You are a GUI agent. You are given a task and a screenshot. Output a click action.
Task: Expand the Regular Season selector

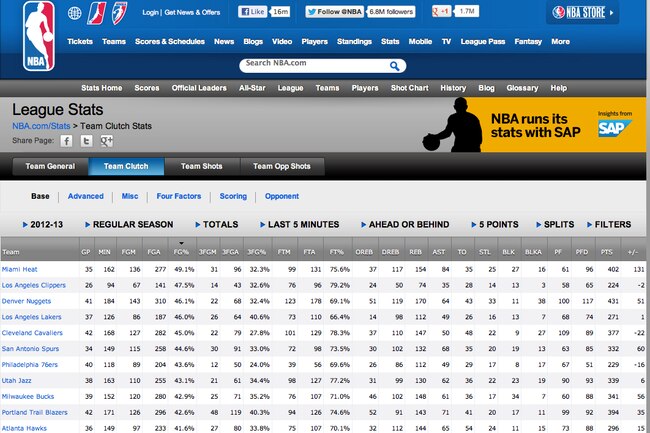[x=129, y=225]
